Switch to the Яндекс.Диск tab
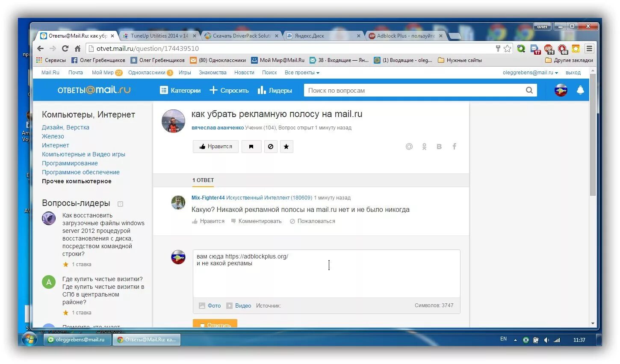The width and height of the screenshot is (620, 364). (324, 36)
